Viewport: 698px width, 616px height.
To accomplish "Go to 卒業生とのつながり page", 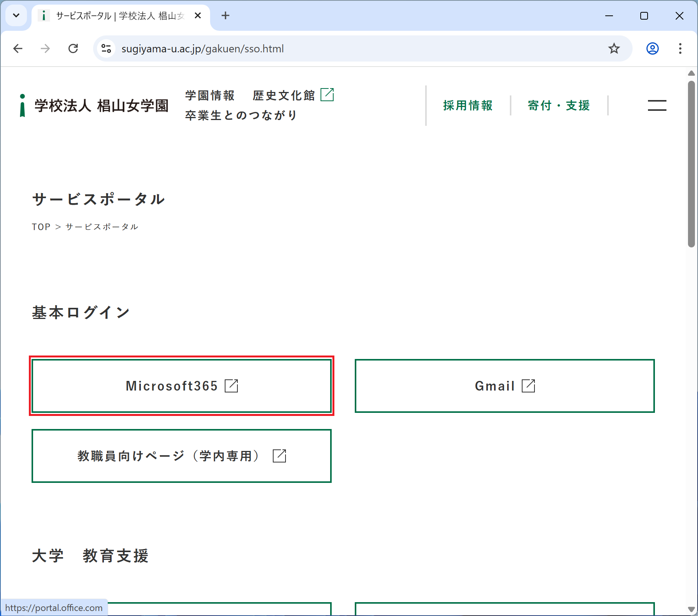I will tap(241, 115).
